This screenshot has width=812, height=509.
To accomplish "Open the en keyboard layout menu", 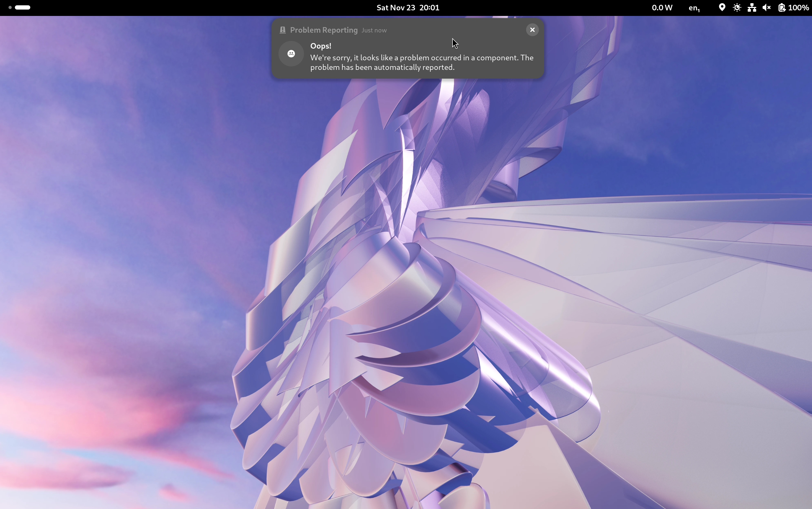I will click(x=694, y=8).
